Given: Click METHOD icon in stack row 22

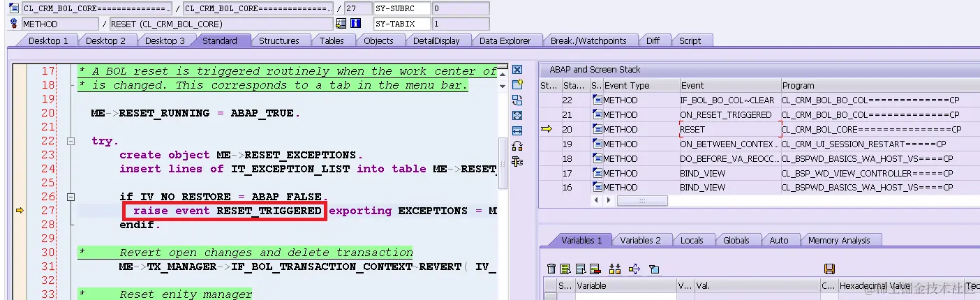Looking at the screenshot, I should coord(597,100).
